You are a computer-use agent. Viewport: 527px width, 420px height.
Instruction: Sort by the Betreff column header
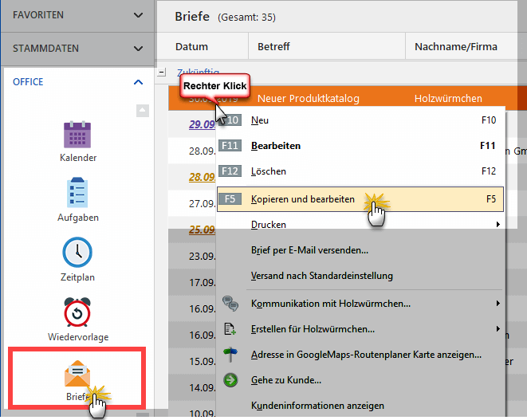[273, 46]
